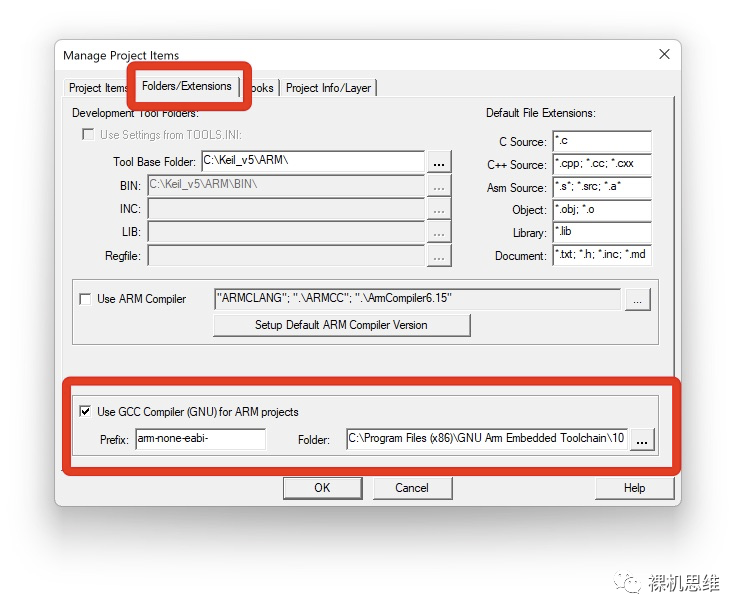Edit the GCC Prefix field
Image resolution: width=743 pixels, height=615 pixels.
pos(200,439)
